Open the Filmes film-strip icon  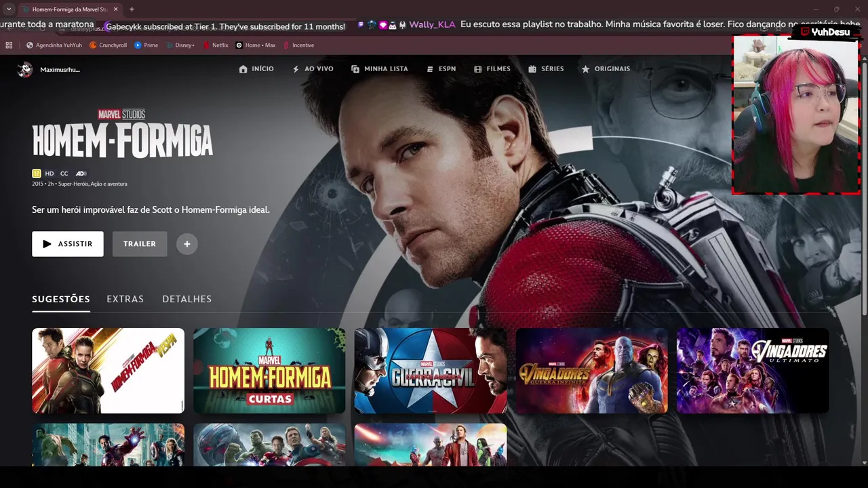point(477,69)
